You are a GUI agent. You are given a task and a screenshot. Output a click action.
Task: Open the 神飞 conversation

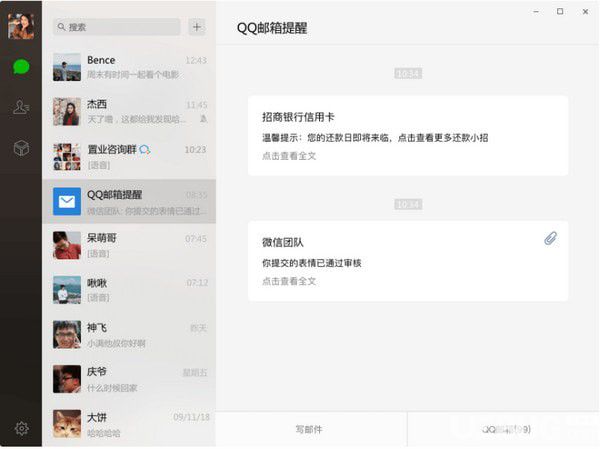click(x=129, y=335)
